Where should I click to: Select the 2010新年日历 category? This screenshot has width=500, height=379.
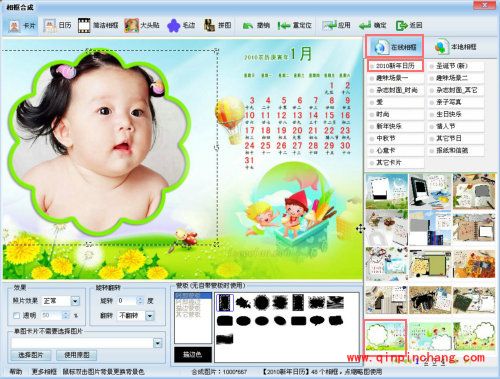pos(396,66)
